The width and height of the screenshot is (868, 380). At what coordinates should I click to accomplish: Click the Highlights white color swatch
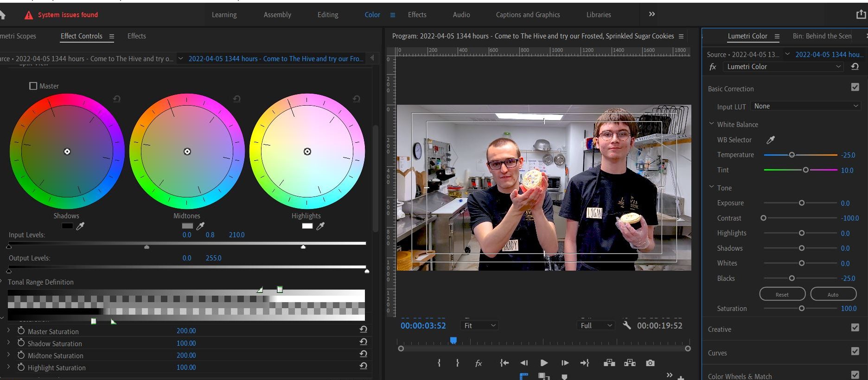click(307, 226)
